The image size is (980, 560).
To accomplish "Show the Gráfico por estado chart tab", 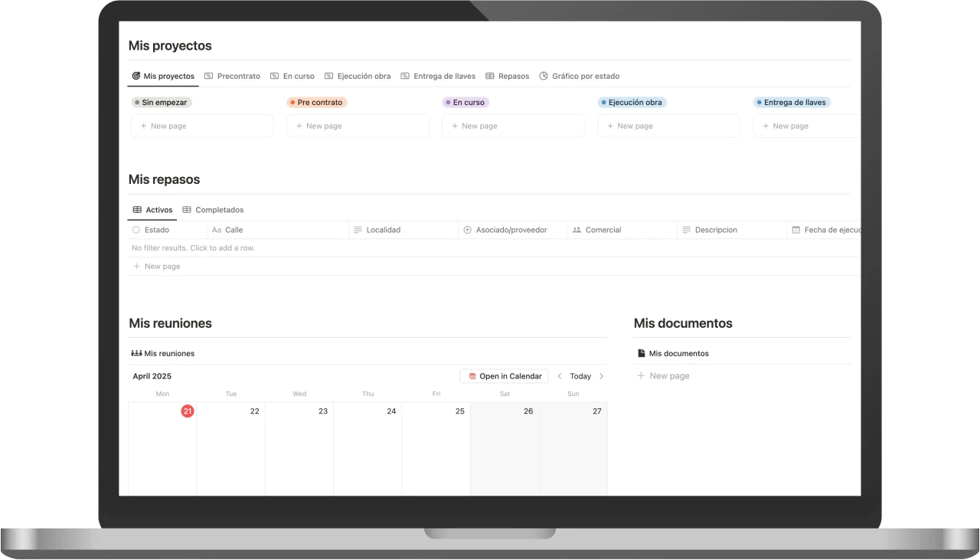I will (x=580, y=77).
